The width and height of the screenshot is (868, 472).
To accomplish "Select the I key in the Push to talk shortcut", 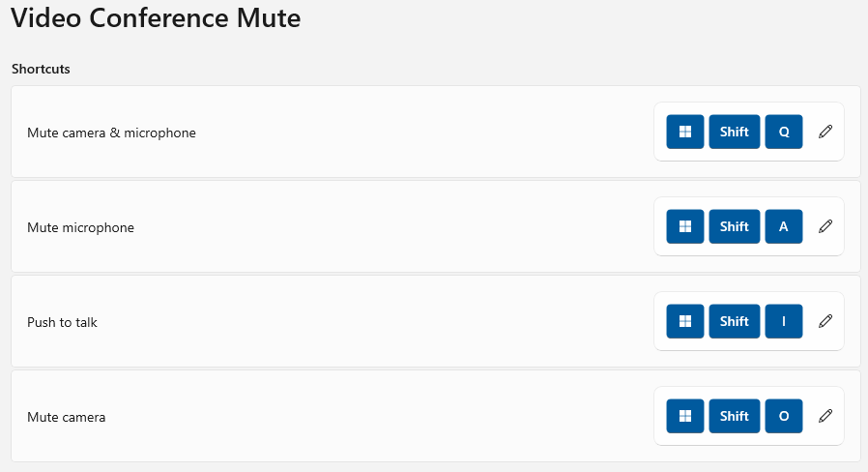I will [784, 321].
